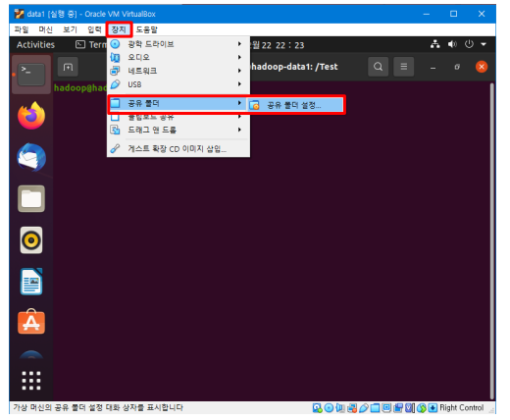
Task: Open Rhythmbox from the dock
Action: pyautogui.click(x=31, y=240)
